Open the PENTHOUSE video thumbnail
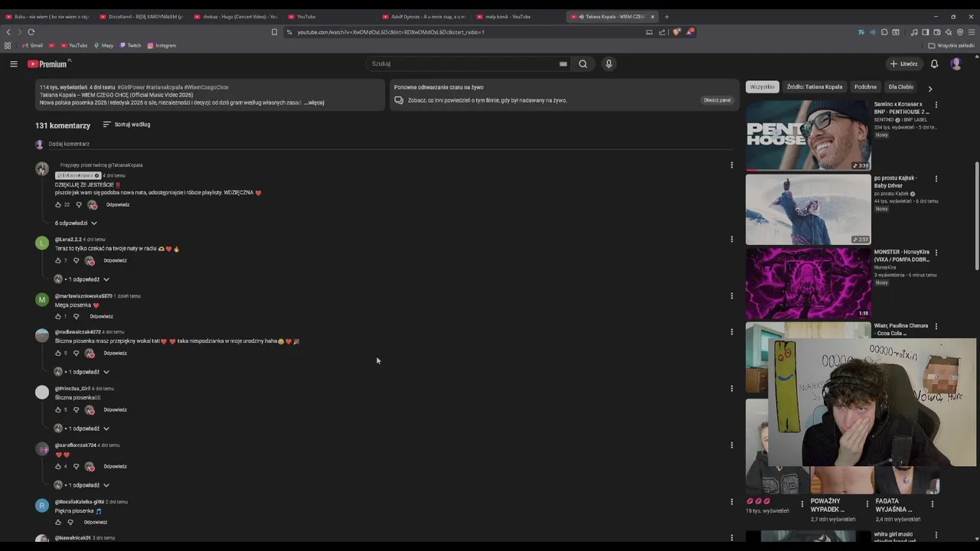Image resolution: width=980 pixels, height=551 pixels. (x=808, y=135)
